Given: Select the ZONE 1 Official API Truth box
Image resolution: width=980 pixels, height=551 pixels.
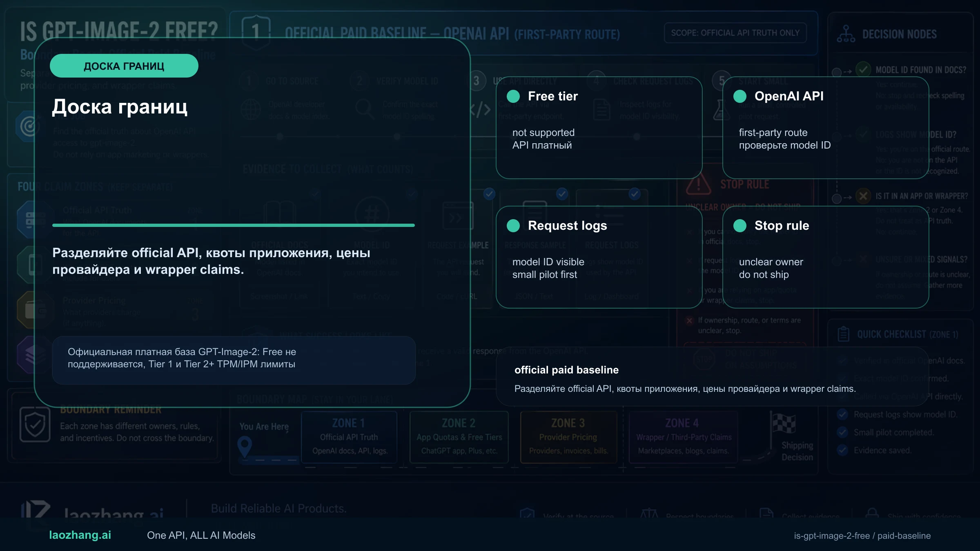Looking at the screenshot, I should pyautogui.click(x=349, y=437).
